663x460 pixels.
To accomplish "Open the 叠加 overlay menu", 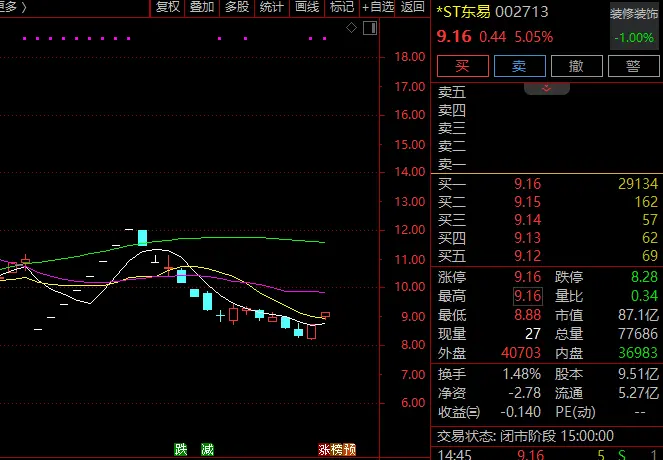I will 202,8.
